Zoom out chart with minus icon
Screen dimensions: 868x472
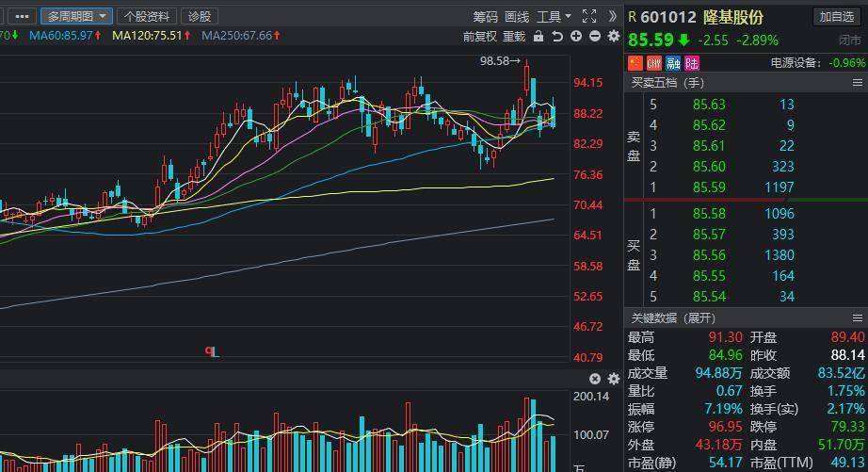point(595,37)
